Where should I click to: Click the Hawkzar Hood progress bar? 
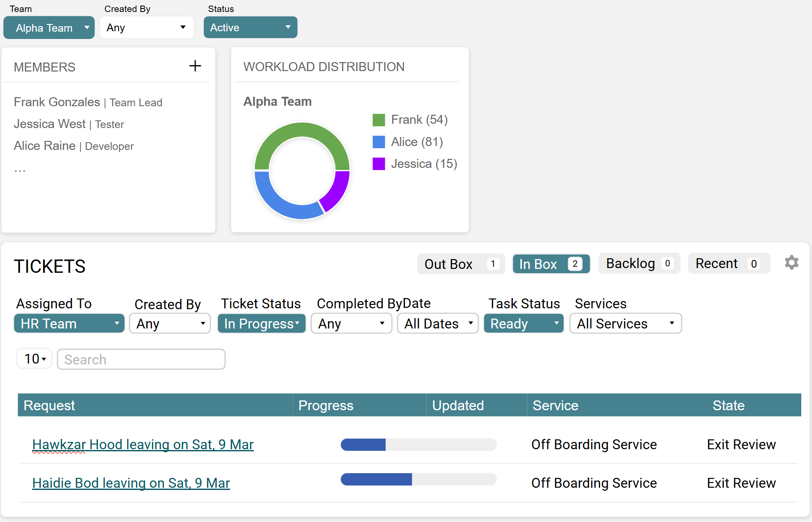(x=418, y=445)
